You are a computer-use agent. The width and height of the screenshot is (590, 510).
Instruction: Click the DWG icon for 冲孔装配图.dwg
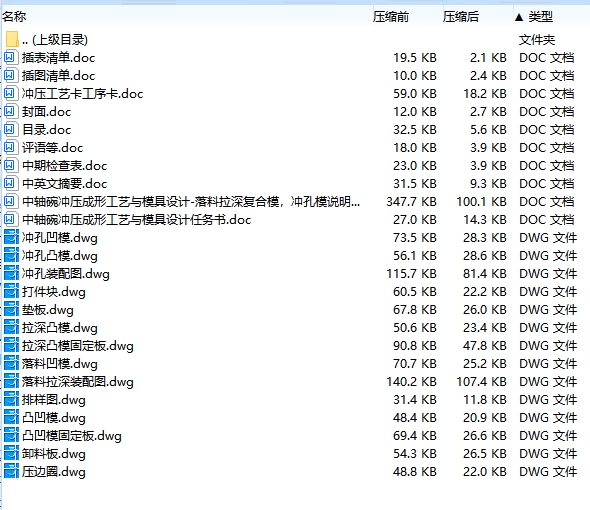point(11,274)
